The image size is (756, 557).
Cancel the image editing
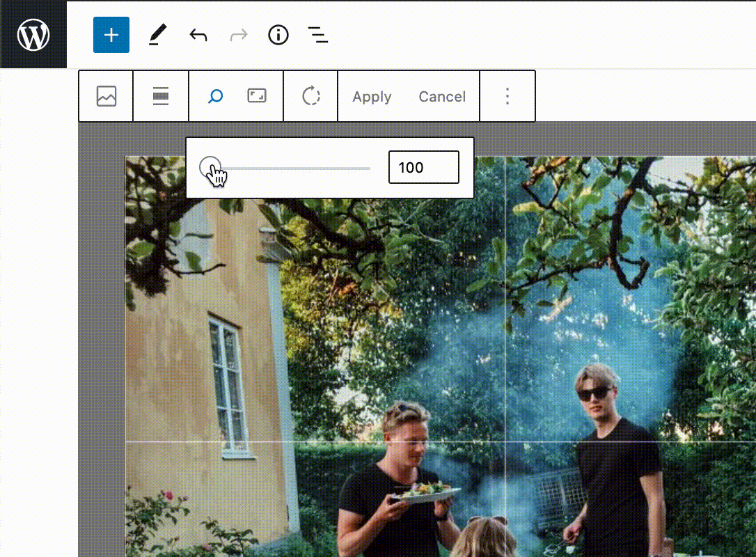(x=442, y=97)
